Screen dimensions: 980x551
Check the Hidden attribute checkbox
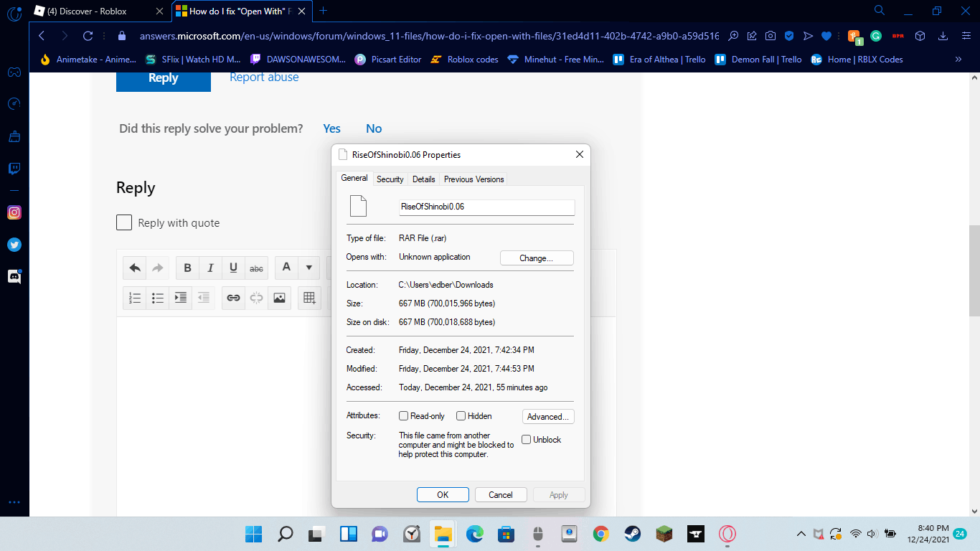[x=461, y=416]
